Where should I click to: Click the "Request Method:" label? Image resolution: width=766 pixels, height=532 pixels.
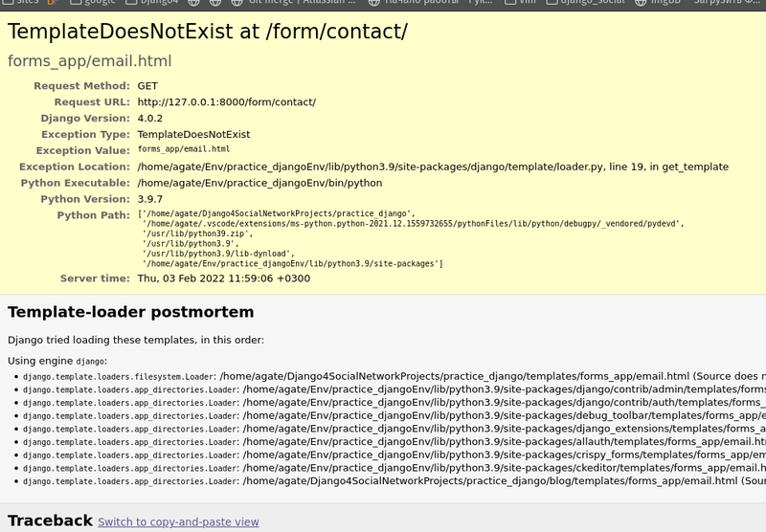tap(81, 86)
